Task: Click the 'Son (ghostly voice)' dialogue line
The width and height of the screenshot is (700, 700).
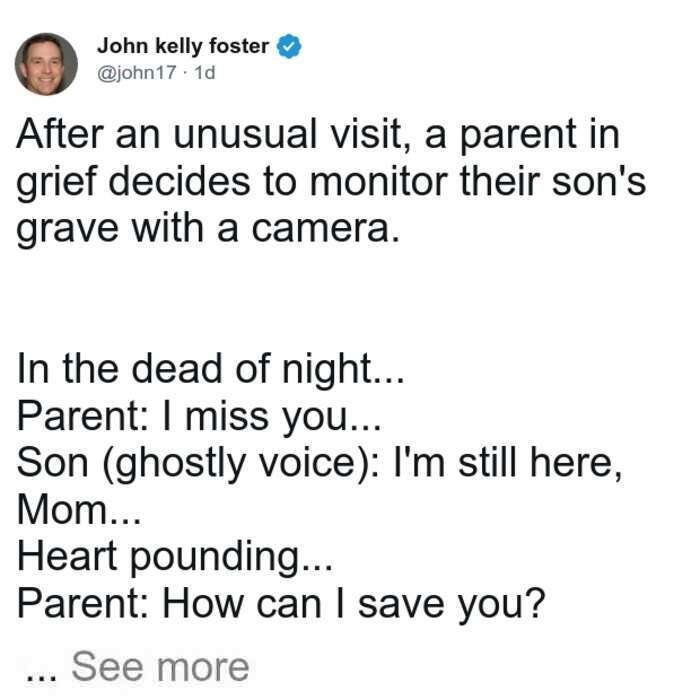Action: click(x=319, y=463)
